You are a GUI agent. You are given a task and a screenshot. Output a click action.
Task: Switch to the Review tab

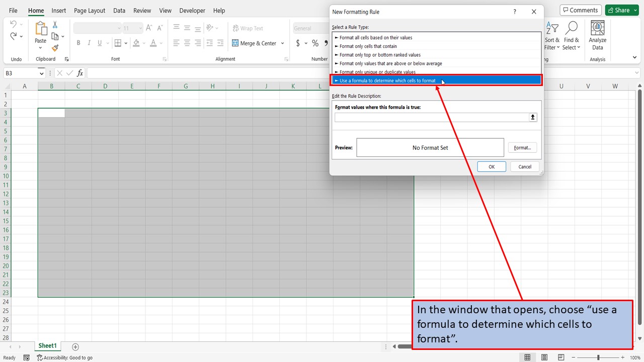pyautogui.click(x=142, y=10)
